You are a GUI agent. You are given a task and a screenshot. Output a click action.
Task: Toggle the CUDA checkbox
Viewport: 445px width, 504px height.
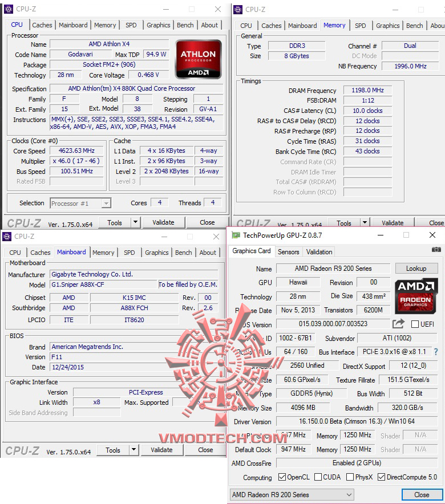click(318, 477)
